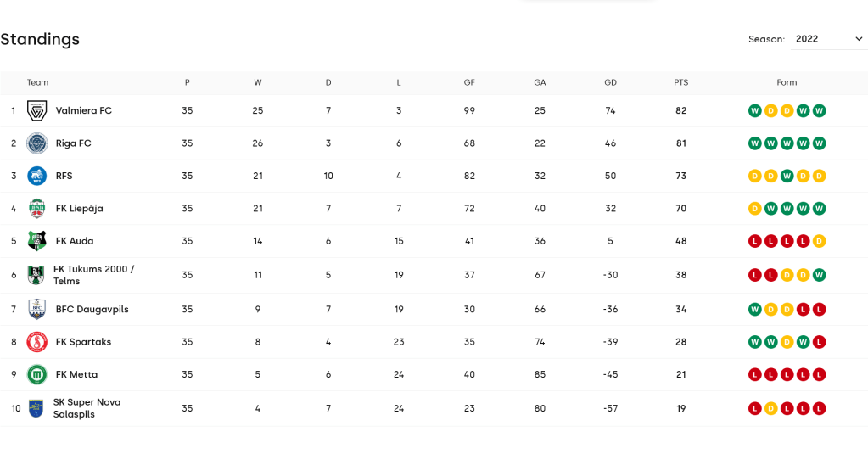Open the Valmiera FC team link

[84, 111]
